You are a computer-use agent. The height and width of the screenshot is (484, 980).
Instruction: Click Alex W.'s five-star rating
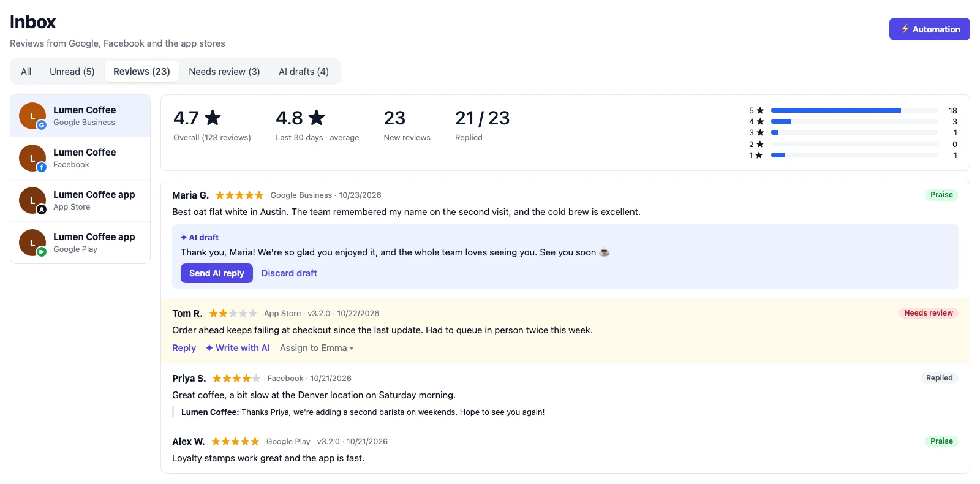[235, 442]
